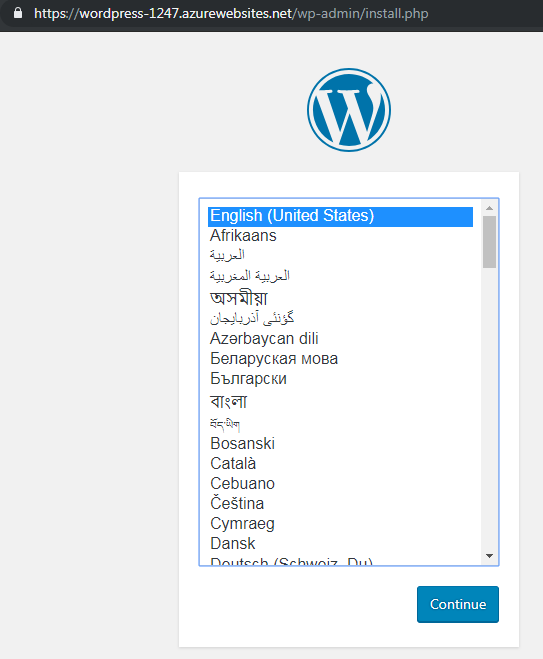The height and width of the screenshot is (659, 543).
Task: Click scroll up arrow of language list
Action: (489, 208)
